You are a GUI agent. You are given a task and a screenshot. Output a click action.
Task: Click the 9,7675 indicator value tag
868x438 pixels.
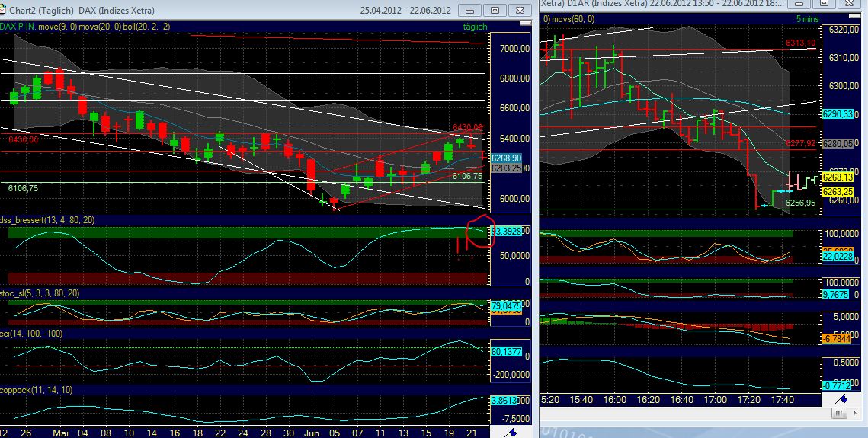tap(836, 295)
